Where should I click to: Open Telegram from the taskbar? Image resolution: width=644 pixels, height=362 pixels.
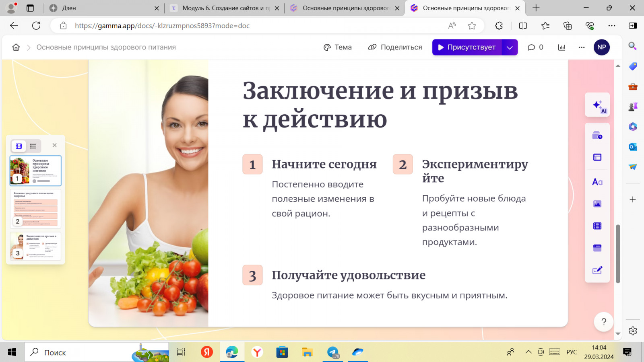[x=333, y=352]
